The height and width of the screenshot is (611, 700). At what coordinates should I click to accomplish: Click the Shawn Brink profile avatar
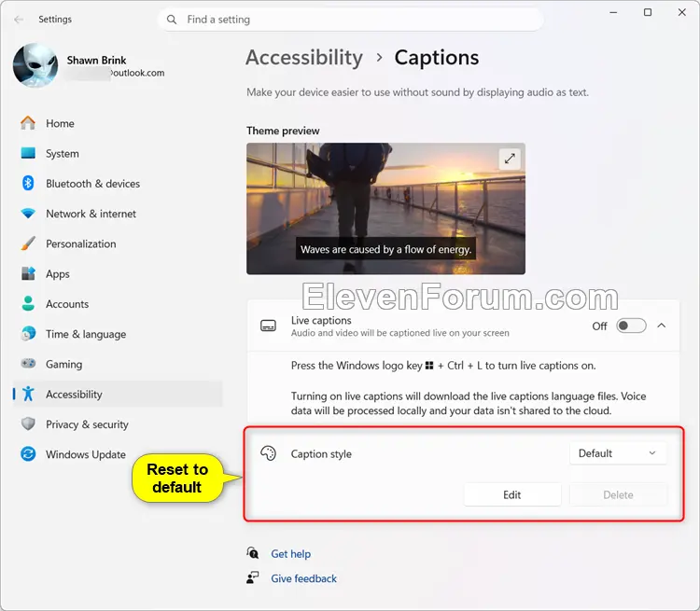(x=35, y=65)
